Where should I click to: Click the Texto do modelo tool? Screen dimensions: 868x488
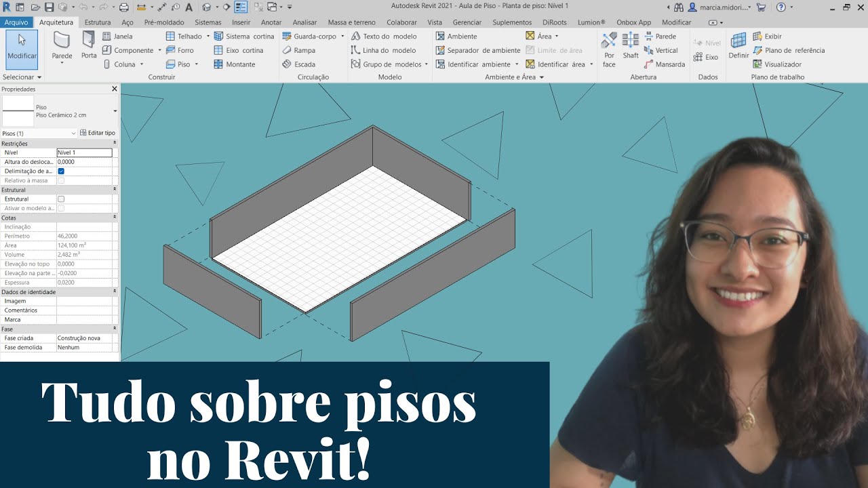click(384, 36)
